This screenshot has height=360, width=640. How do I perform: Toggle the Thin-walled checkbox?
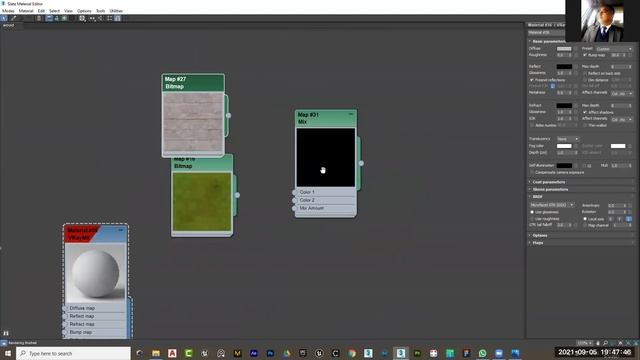tap(585, 125)
